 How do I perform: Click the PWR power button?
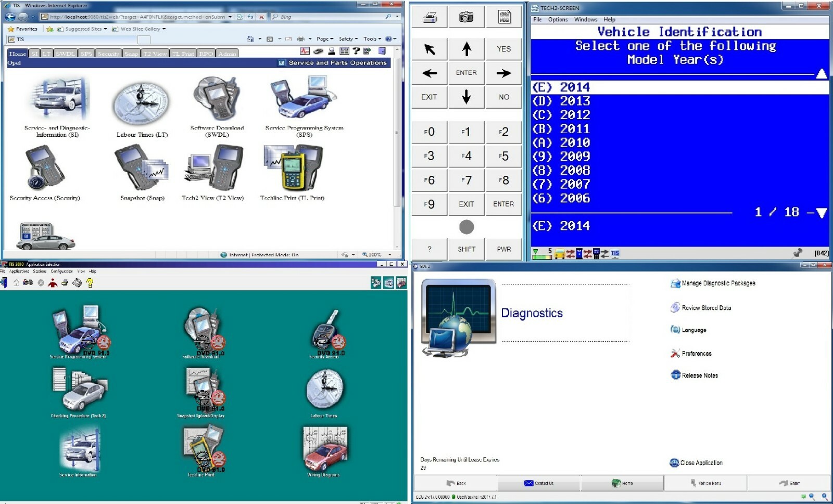click(x=503, y=249)
